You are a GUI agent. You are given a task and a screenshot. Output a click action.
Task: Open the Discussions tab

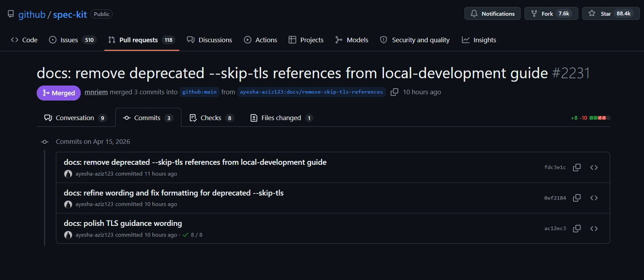[x=209, y=40]
